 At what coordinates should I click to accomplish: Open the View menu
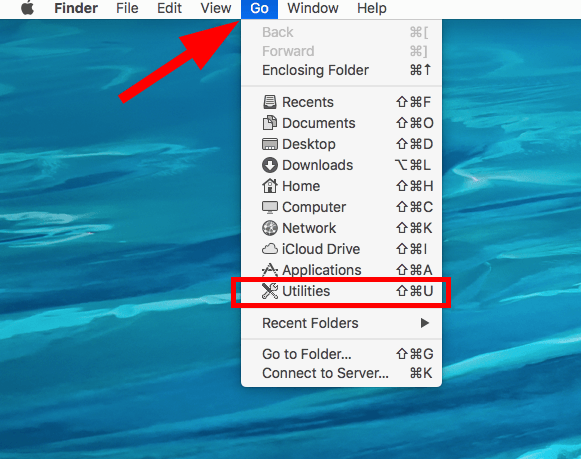[216, 8]
